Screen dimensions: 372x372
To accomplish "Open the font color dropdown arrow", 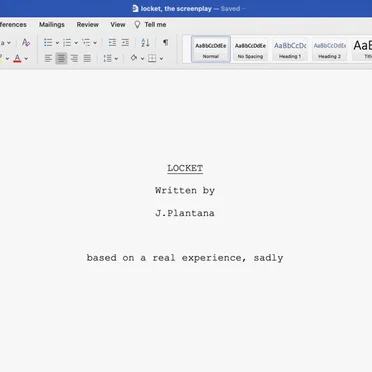I will (x=26, y=59).
